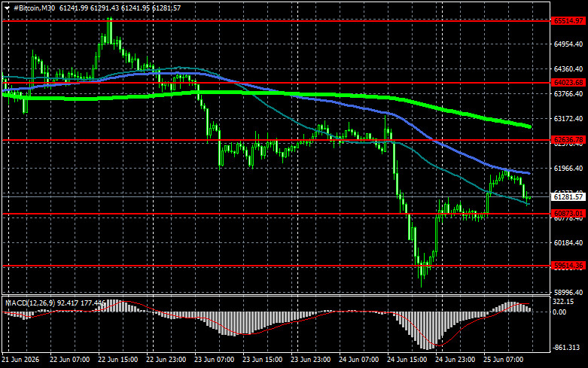Select the red 62636.78 price level label
Screen dimensions: 588x368
[568, 140]
